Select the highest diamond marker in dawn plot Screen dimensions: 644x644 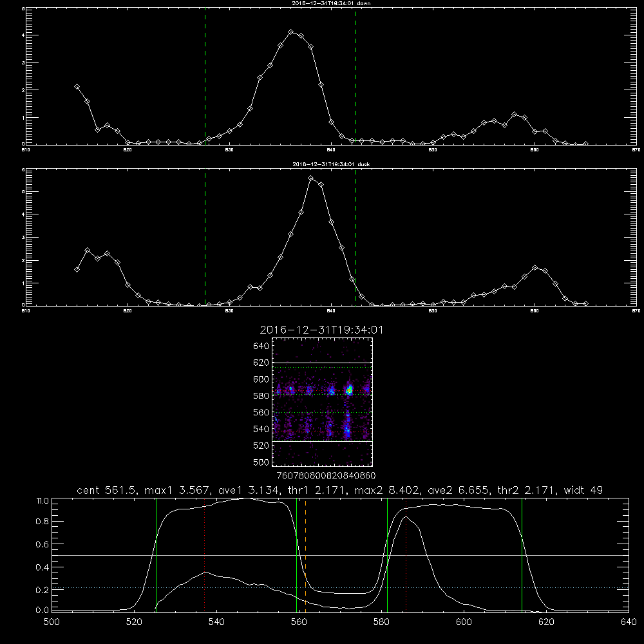[x=291, y=32]
